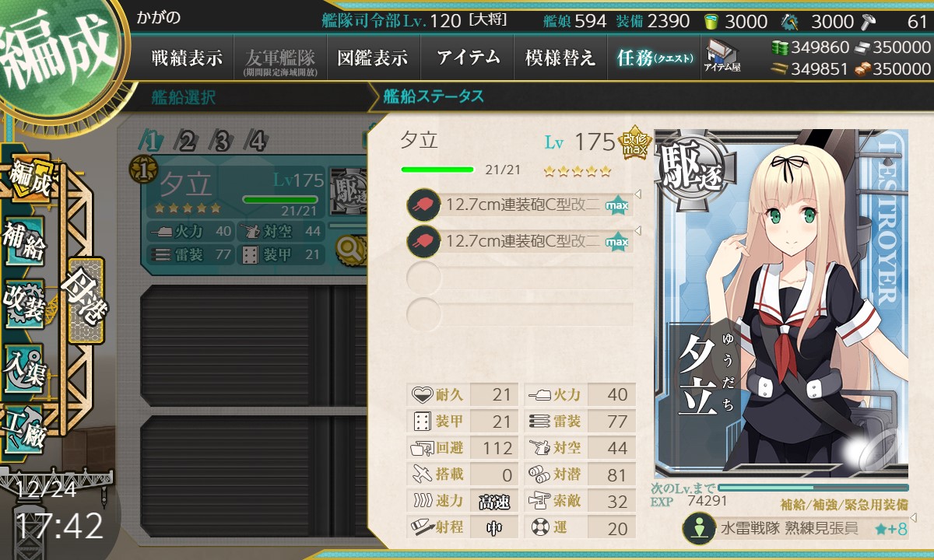Click the magnifier detail icon on 夕立 slot

click(348, 249)
